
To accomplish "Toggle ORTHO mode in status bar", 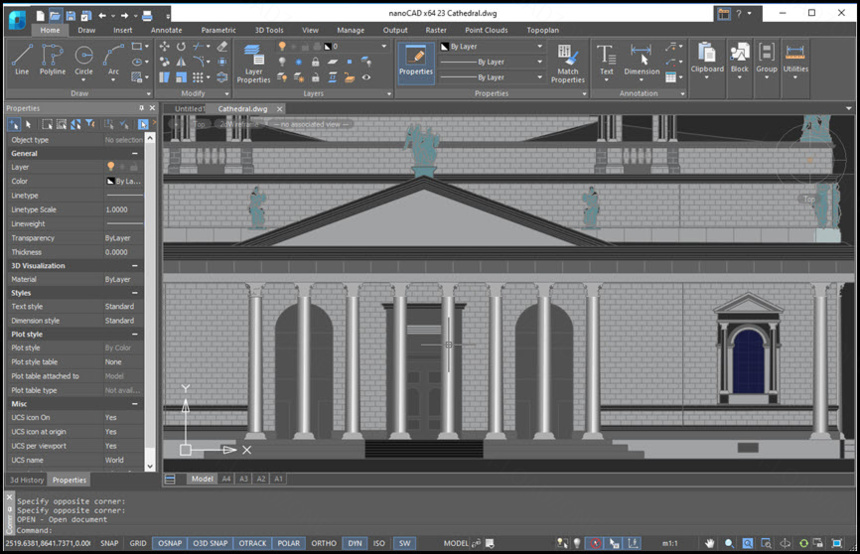I will click(x=324, y=543).
